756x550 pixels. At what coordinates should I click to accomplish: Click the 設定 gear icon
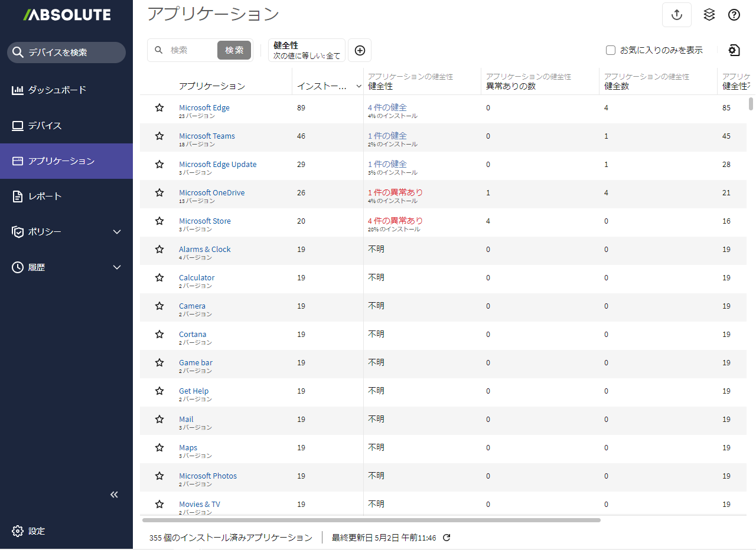(x=18, y=531)
